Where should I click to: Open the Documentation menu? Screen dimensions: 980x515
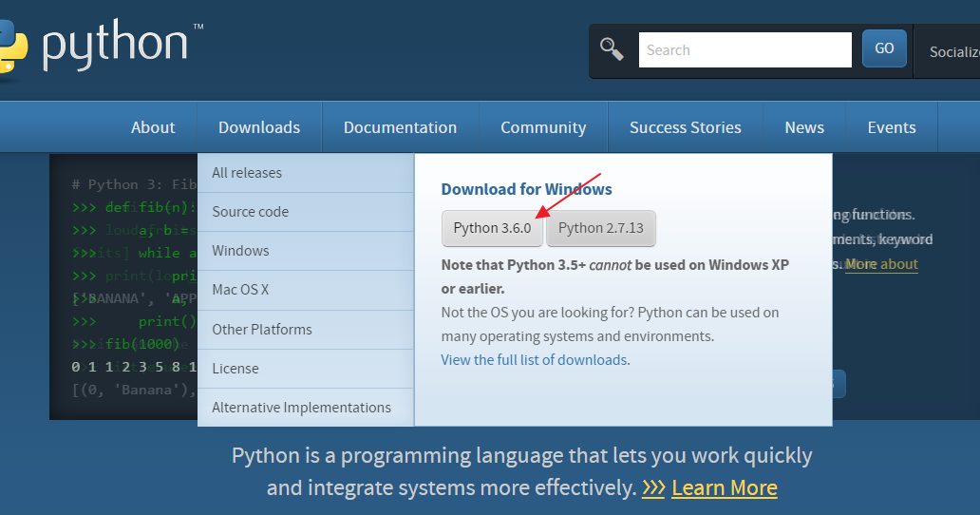[x=400, y=127]
